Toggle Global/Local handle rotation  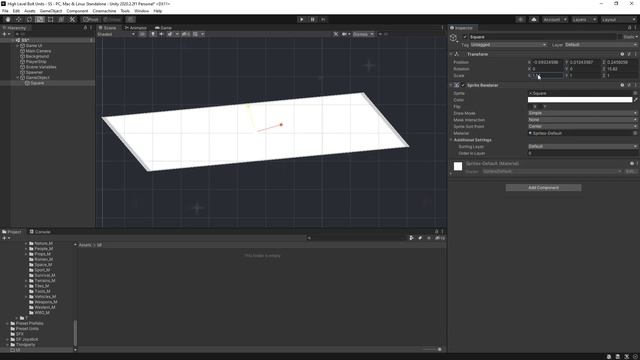112,19
